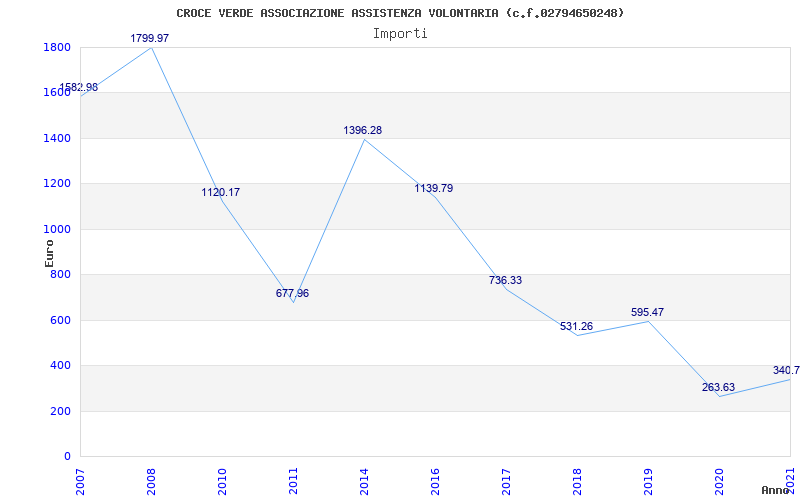Click the Euro axis title
Screen dimensions: 800x500
[49, 253]
